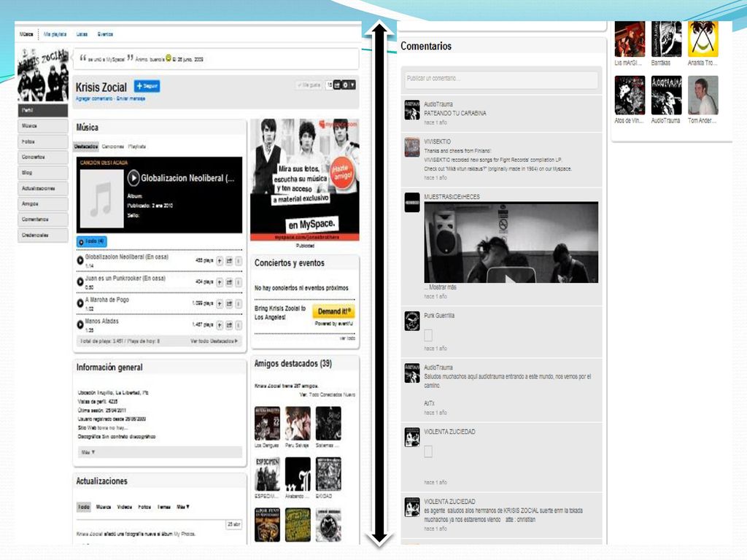Share A Marcha de Pogo track icon
The image size is (747, 560).
(x=229, y=304)
